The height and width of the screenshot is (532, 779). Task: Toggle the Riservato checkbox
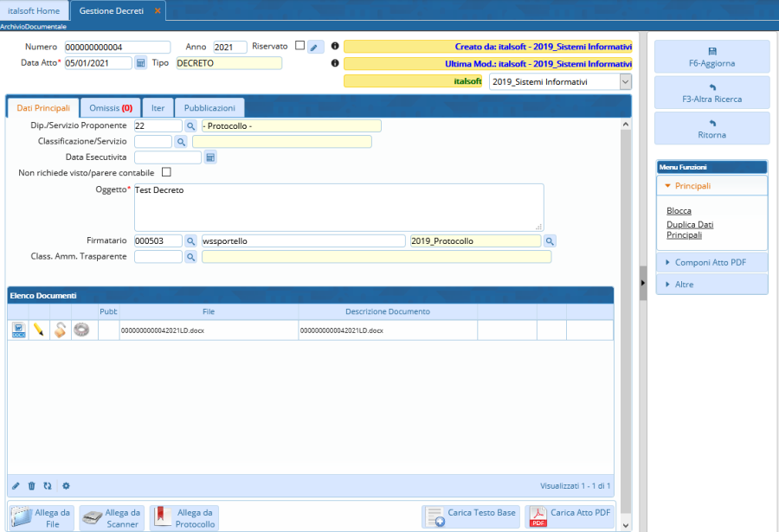tap(299, 46)
